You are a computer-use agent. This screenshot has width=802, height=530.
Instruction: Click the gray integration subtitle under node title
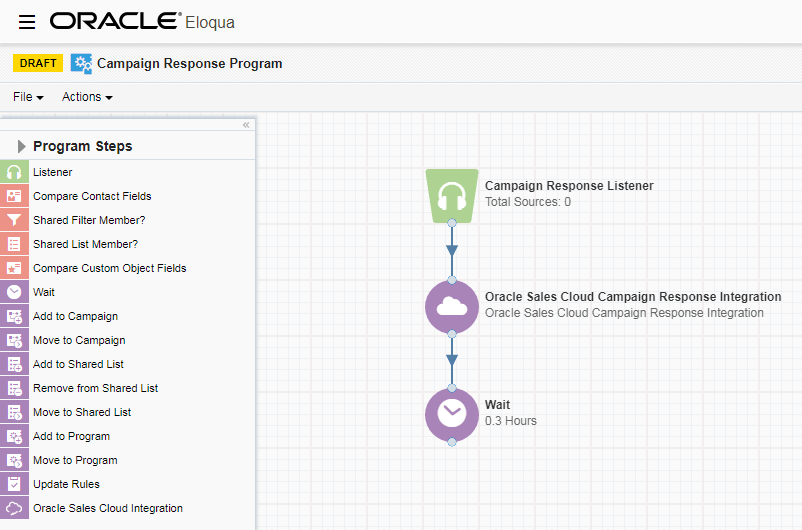(x=624, y=313)
